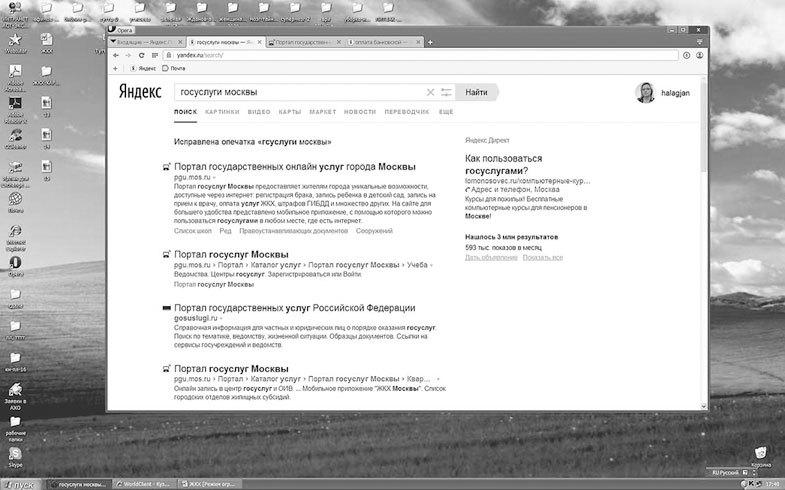Click the Яндекс search input field
785x490 pixels.
pos(300,92)
